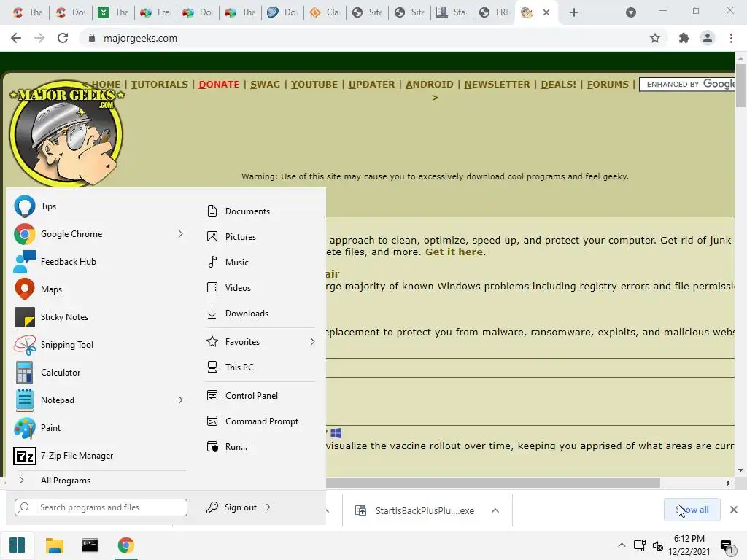Follow the Get it here link
Image resolution: width=747 pixels, height=560 pixels.
point(454,252)
